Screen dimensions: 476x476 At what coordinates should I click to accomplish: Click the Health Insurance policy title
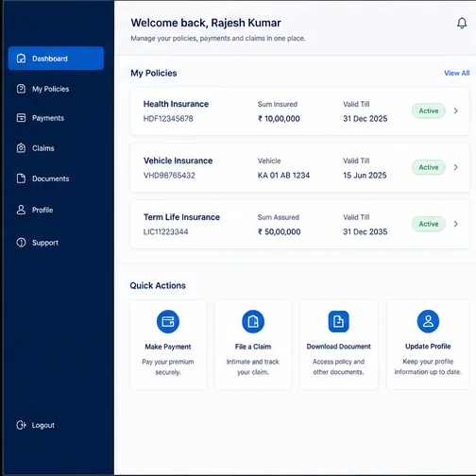click(176, 104)
